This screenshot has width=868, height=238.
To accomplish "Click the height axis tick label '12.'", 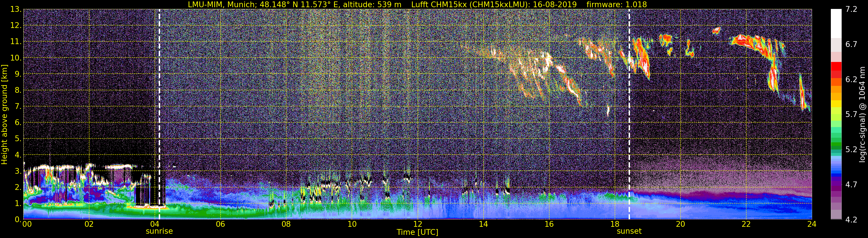I will pyautogui.click(x=16, y=25).
